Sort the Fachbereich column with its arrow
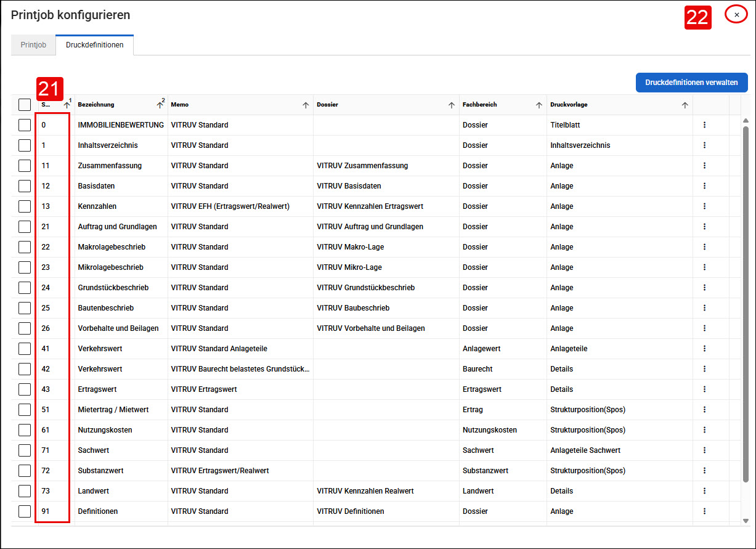 (539, 105)
